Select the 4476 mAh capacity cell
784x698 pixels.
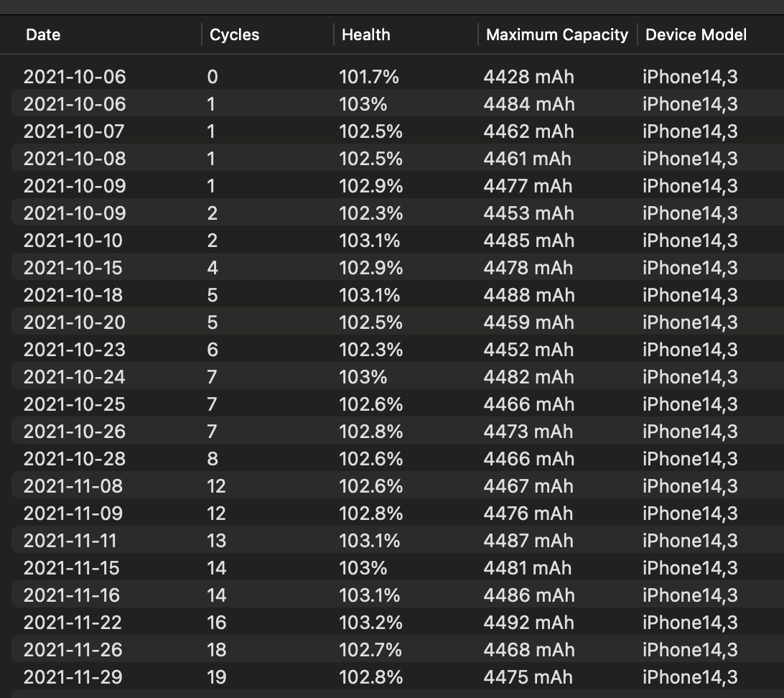(528, 513)
